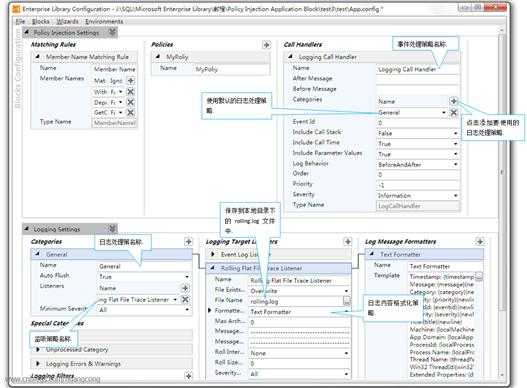Viewport: 527px width, 388px height.
Task: Edit Logging Call Handler name field
Action: [x=418, y=70]
